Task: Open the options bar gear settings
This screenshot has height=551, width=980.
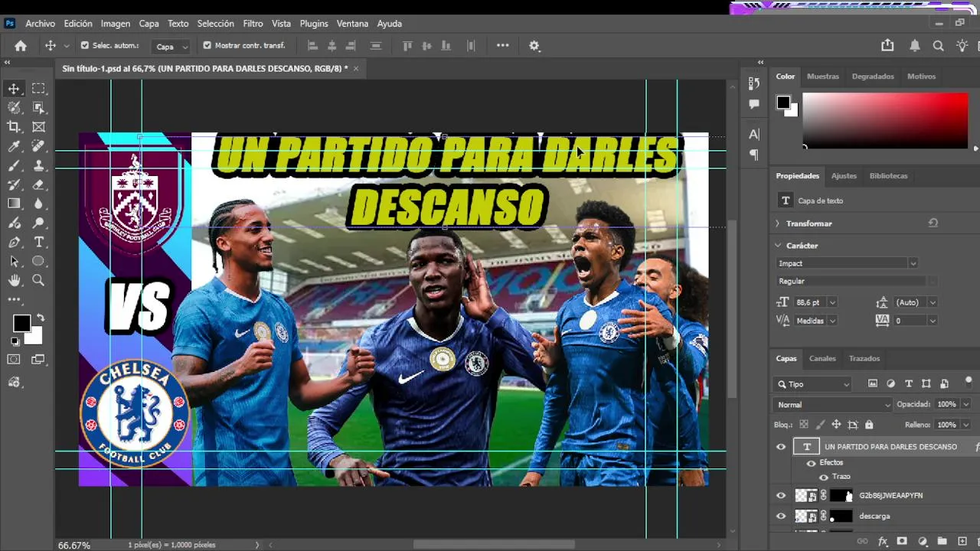Action: (534, 46)
